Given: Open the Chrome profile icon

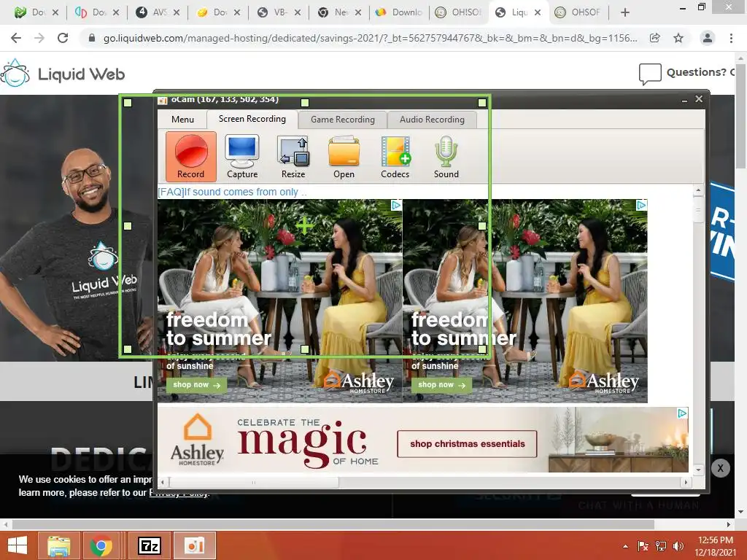Looking at the screenshot, I should click(x=708, y=38).
